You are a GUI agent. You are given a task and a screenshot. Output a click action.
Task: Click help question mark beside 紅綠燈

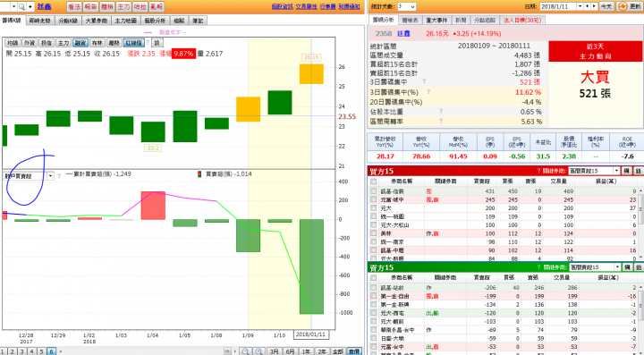[x=148, y=43]
